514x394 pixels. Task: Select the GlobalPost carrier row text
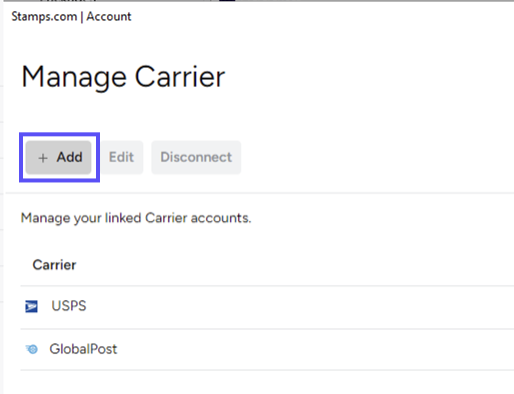coord(83,349)
